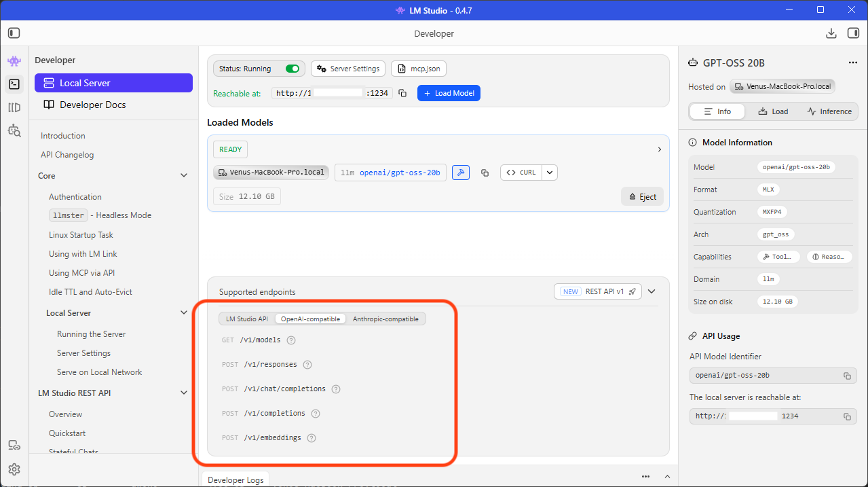Switch to the Inference tab
The height and width of the screenshot is (487, 868).
829,111
